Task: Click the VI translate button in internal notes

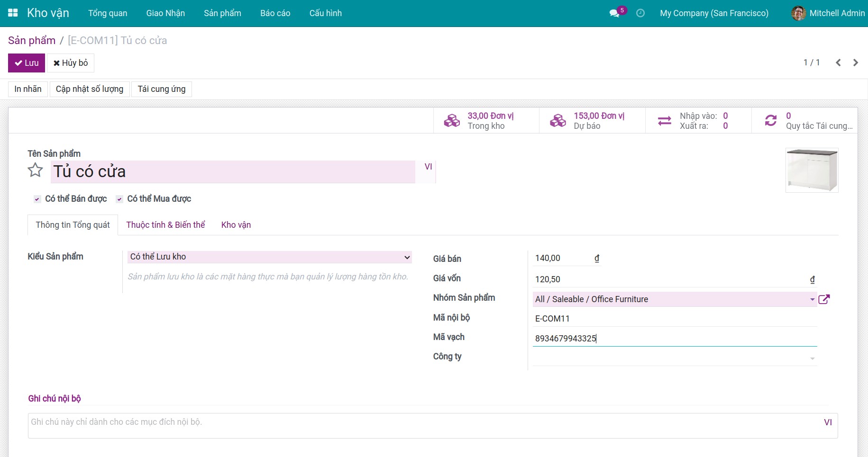Action: click(828, 422)
